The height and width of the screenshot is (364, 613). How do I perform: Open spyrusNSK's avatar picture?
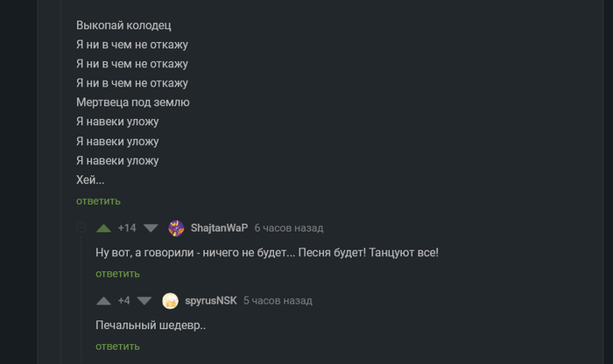point(170,300)
